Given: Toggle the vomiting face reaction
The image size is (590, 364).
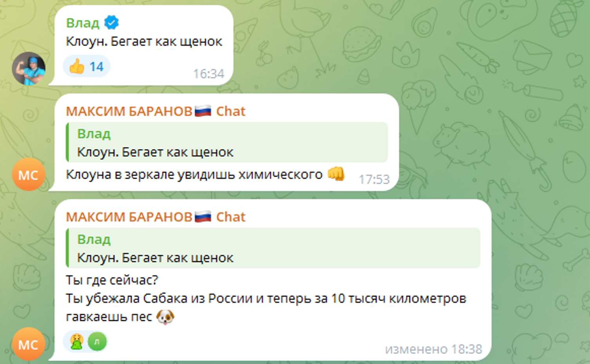Looking at the screenshot, I should [77, 342].
